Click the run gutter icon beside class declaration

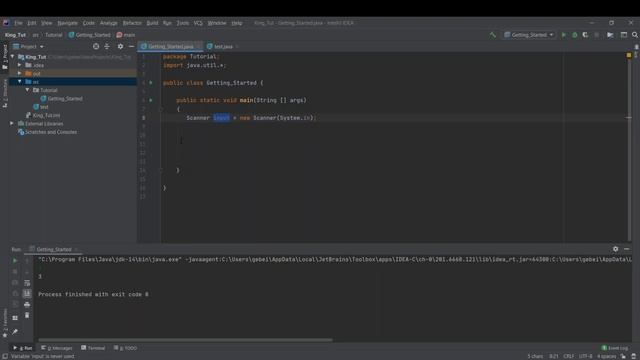tap(151, 83)
